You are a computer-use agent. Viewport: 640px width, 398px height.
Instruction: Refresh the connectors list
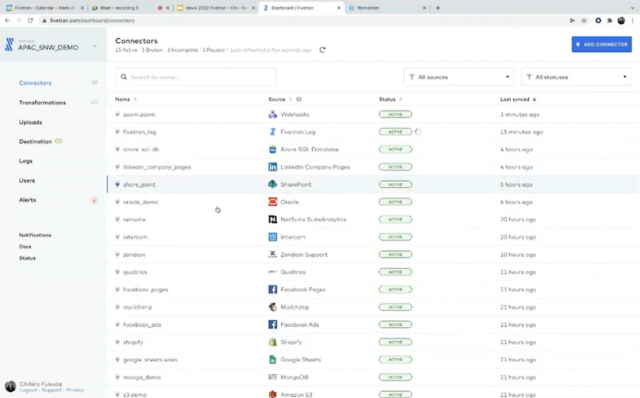(x=322, y=50)
